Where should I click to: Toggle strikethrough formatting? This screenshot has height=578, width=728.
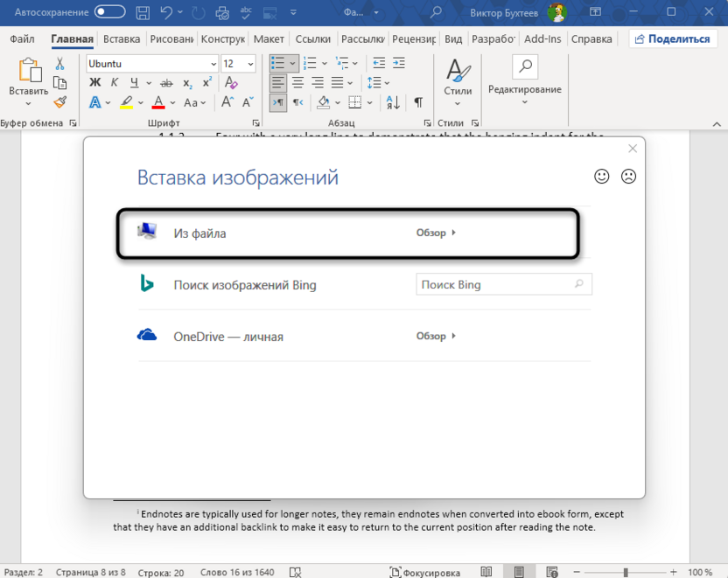[x=166, y=83]
